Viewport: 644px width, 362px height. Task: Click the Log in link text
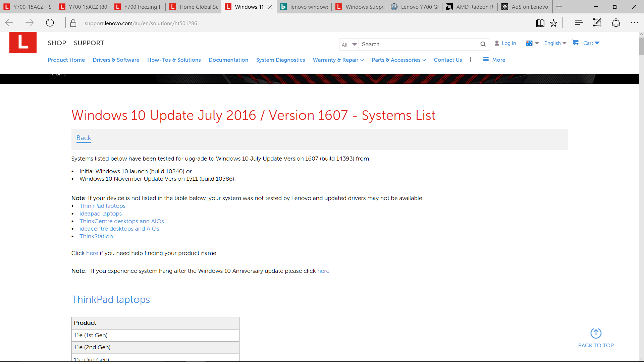(x=509, y=43)
